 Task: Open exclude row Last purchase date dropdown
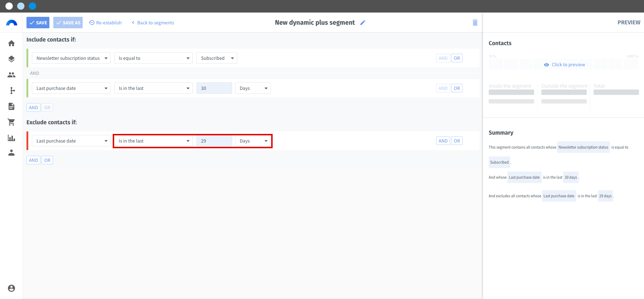point(71,141)
